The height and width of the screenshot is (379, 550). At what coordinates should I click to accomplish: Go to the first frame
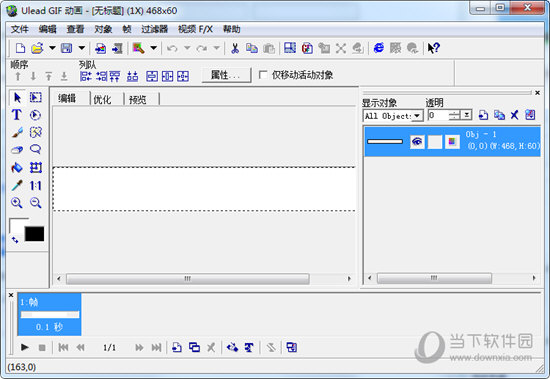click(x=63, y=347)
